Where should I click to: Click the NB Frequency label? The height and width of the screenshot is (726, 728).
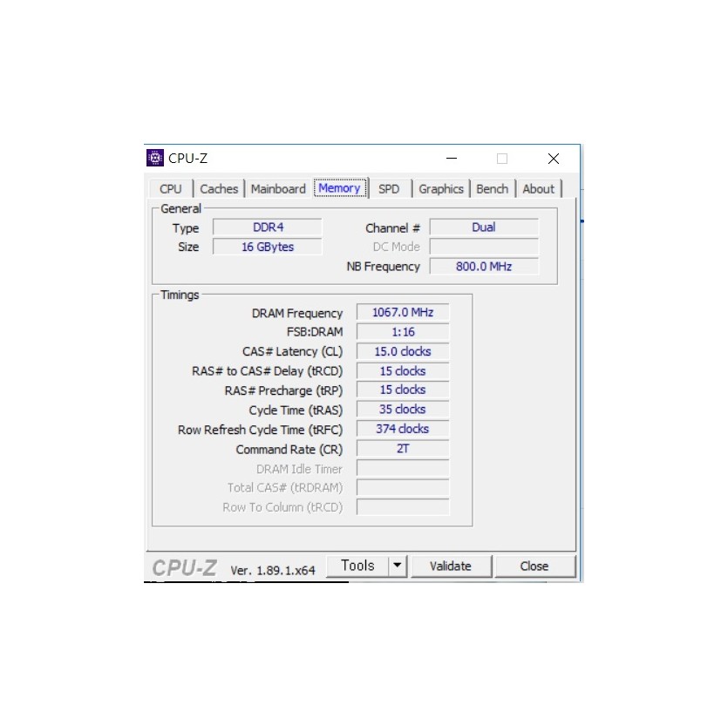click(383, 267)
